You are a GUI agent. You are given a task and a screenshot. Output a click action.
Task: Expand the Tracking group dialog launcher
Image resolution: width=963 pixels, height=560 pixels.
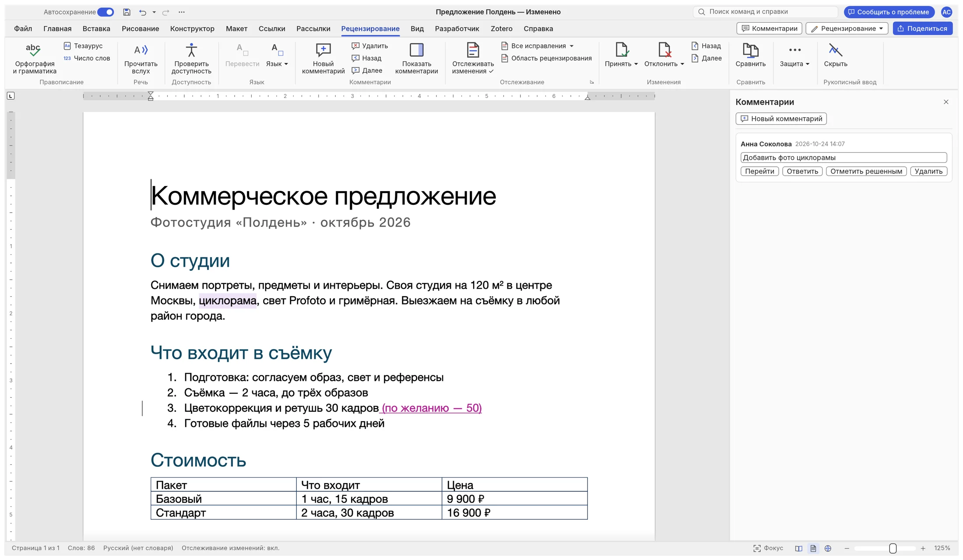click(591, 82)
